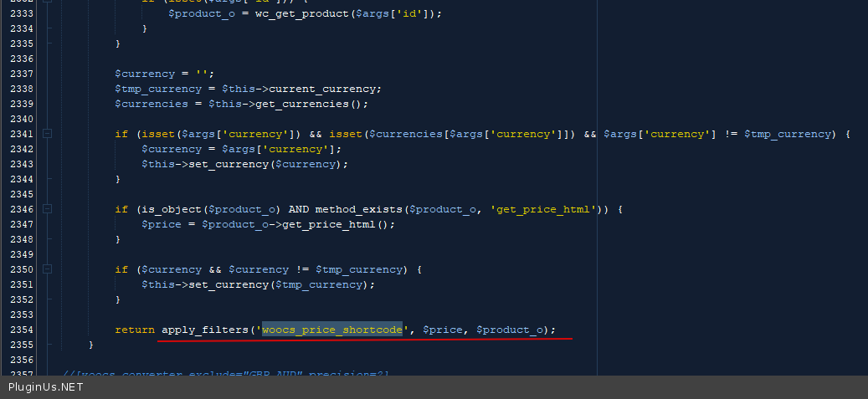868x399 pixels.
Task: Click the current_currency property on line 2338
Action: click(325, 89)
